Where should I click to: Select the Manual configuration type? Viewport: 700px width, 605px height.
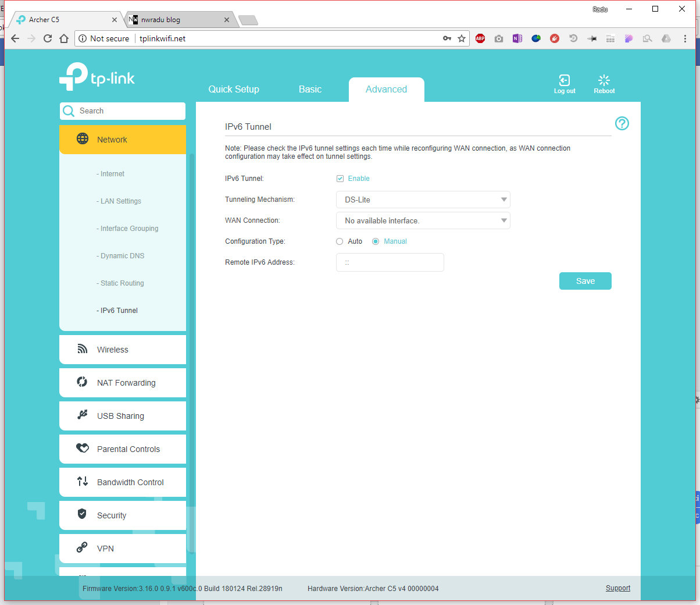tap(376, 241)
